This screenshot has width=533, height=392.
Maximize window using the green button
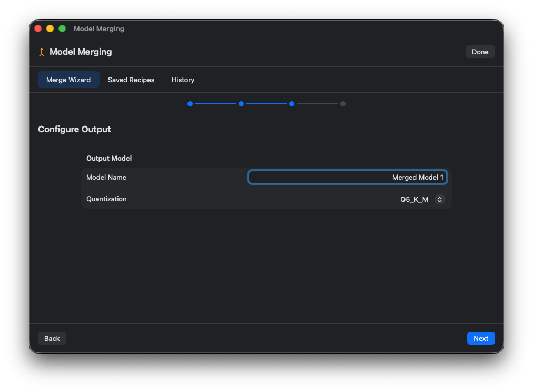pos(62,28)
